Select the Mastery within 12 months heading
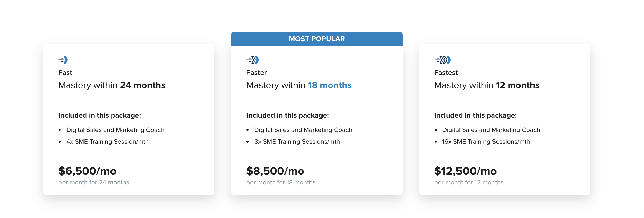The width and height of the screenshot is (644, 218). [487, 85]
